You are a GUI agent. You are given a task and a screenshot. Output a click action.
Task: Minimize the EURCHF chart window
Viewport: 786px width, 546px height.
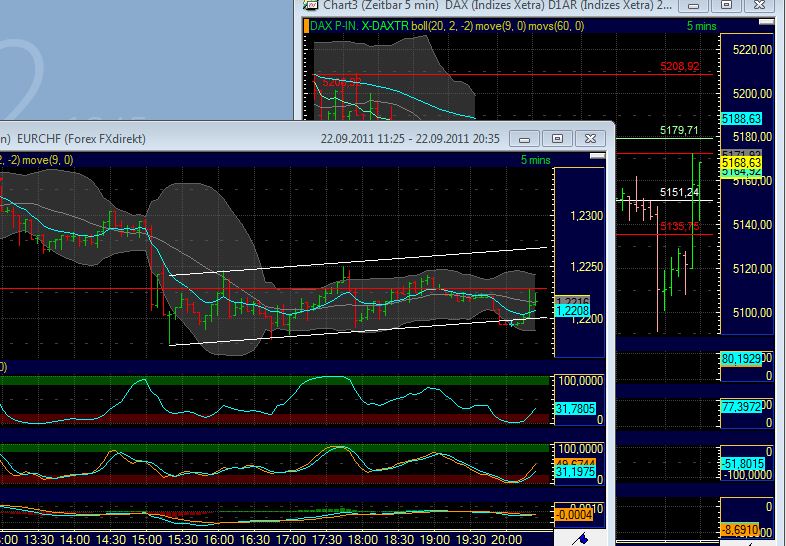pos(526,138)
